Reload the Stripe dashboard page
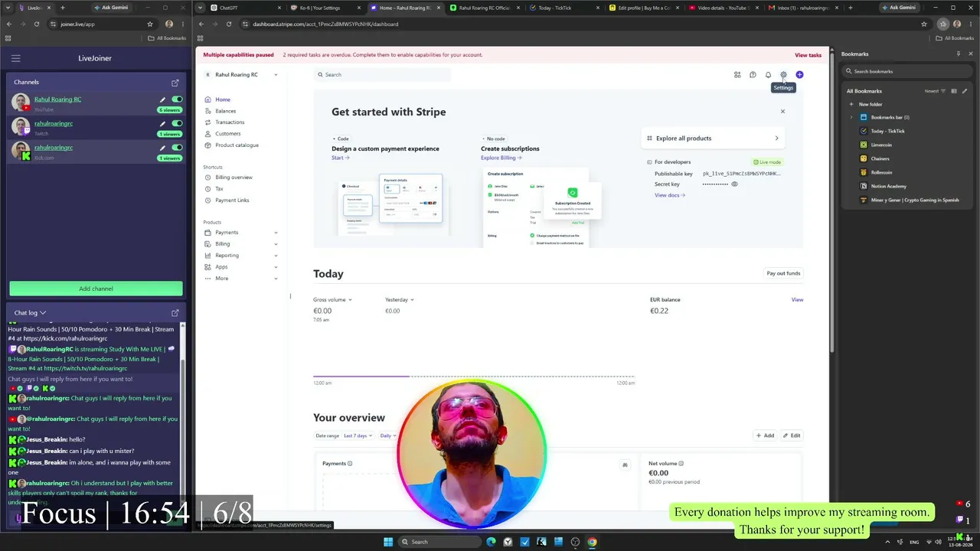This screenshot has height=551, width=980. pos(229,24)
